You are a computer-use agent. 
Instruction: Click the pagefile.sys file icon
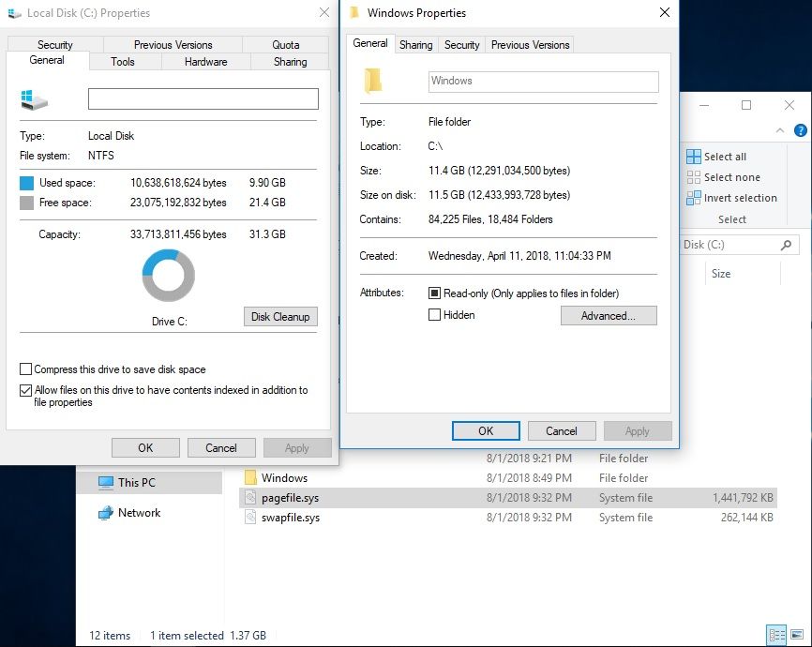coord(250,497)
